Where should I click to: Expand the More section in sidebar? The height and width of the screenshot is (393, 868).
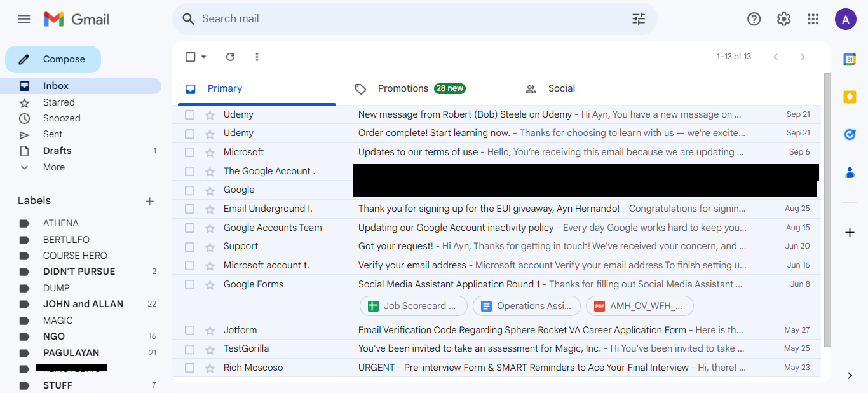click(x=53, y=167)
